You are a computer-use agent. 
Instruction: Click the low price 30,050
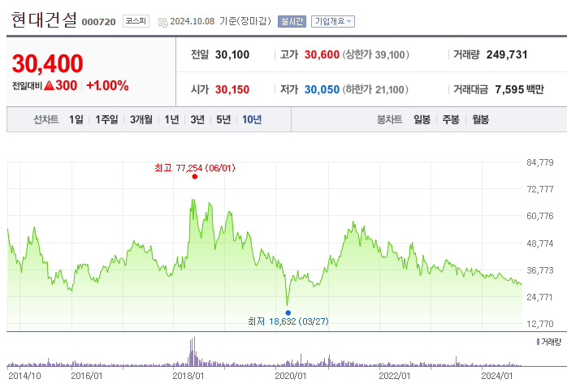tap(322, 89)
